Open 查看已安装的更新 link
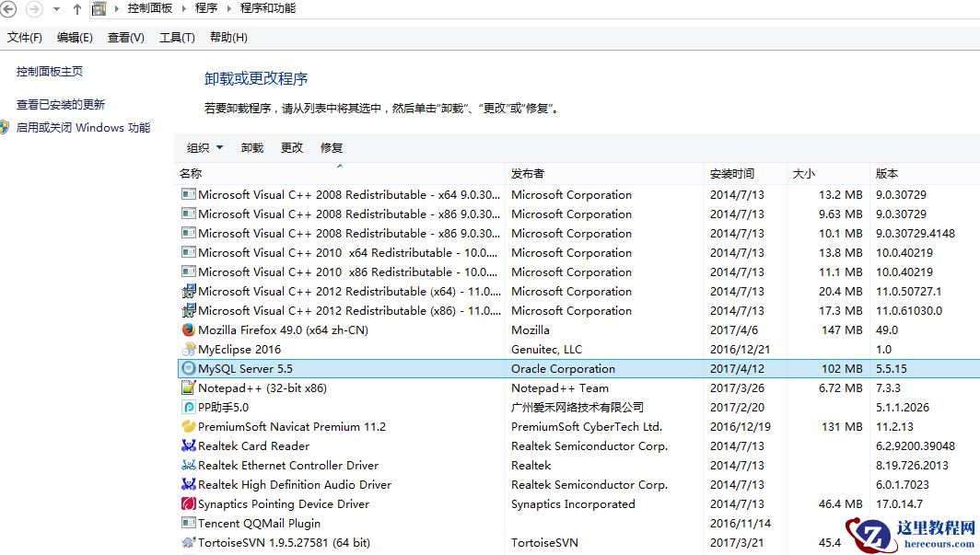Viewport: 980px width, 555px height. point(61,104)
